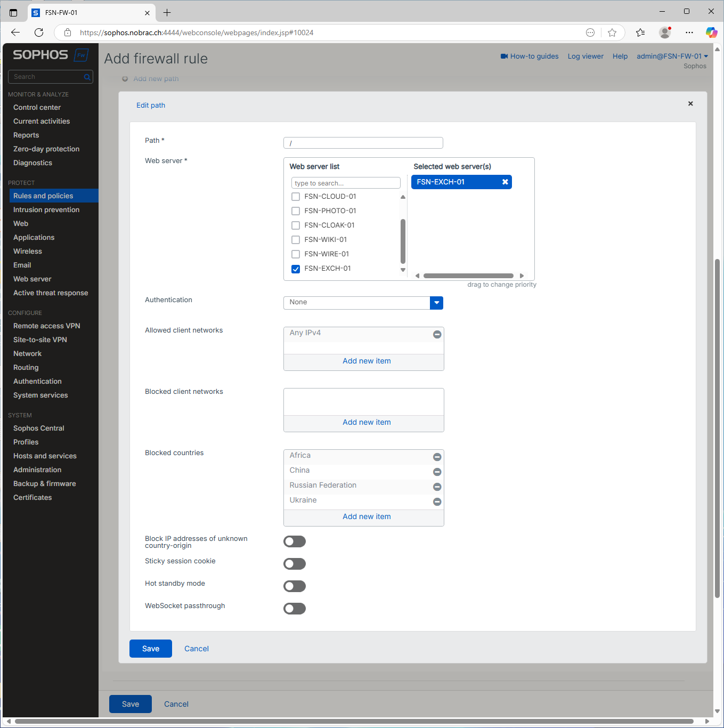Viewport: 724px width, 728px height.
Task: Check the FSN-PHOTO-01 web server
Action: click(x=296, y=211)
